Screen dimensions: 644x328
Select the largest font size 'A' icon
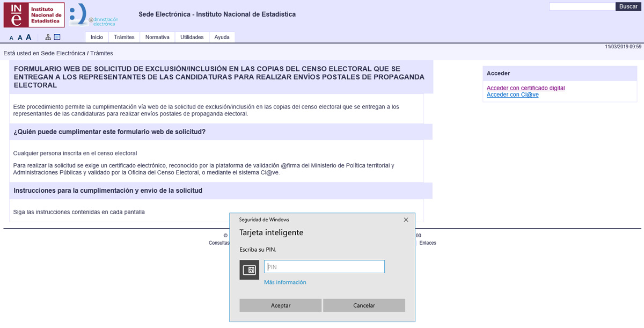[x=28, y=37]
